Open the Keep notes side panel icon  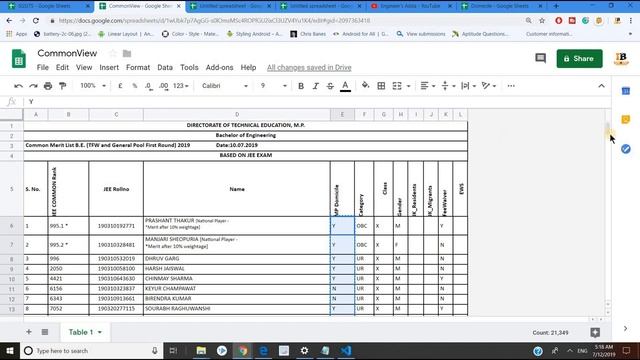(x=625, y=119)
